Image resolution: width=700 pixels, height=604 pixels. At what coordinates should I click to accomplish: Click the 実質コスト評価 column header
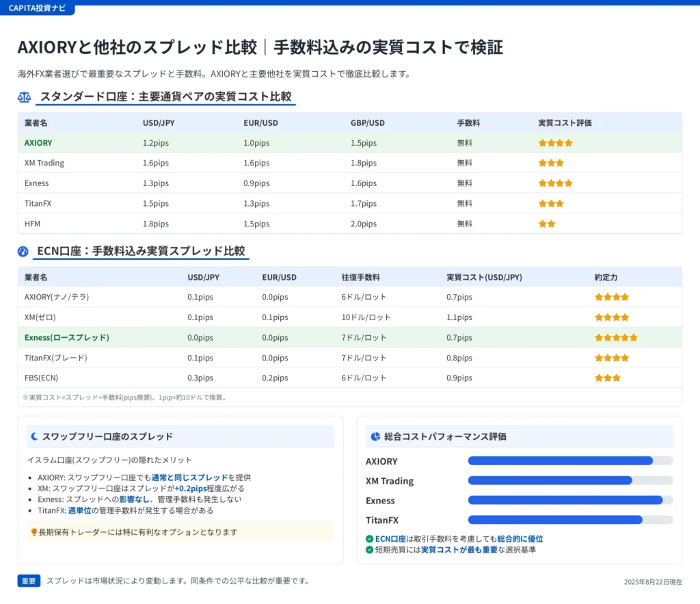click(x=565, y=123)
